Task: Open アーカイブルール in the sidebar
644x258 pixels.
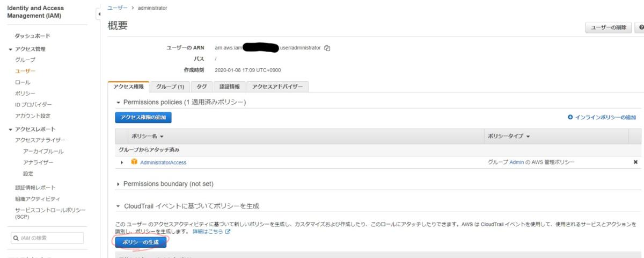Action: tap(43, 152)
